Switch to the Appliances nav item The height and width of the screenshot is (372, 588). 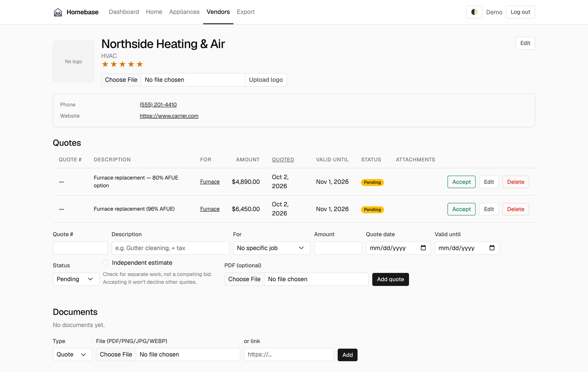[184, 12]
